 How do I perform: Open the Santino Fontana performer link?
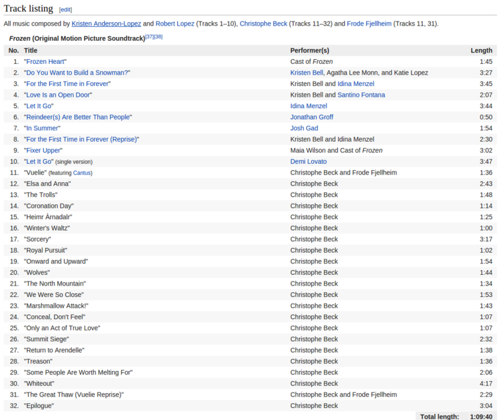click(361, 95)
